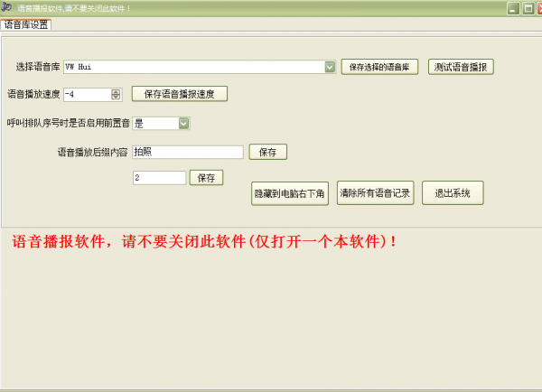The height and width of the screenshot is (392, 542).
Task: Click the 呼叫排队序号时是否启用前置音 label
Action: click(69, 123)
